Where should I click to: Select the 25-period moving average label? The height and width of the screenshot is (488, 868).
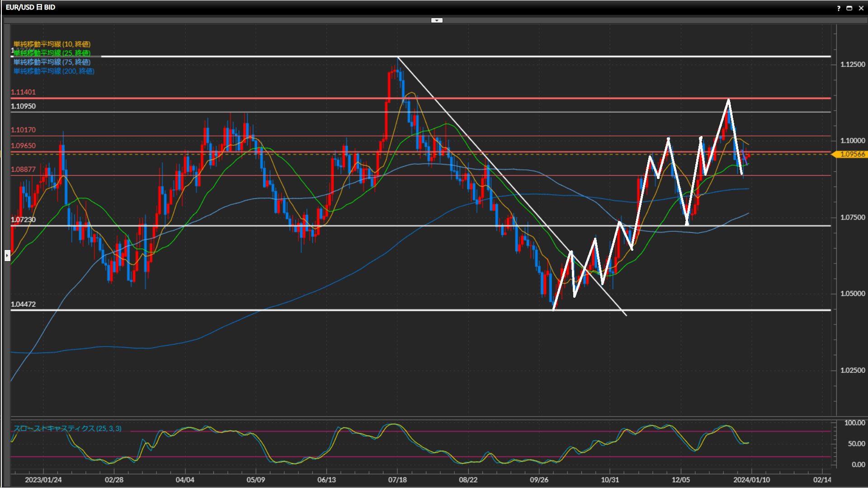[52, 53]
